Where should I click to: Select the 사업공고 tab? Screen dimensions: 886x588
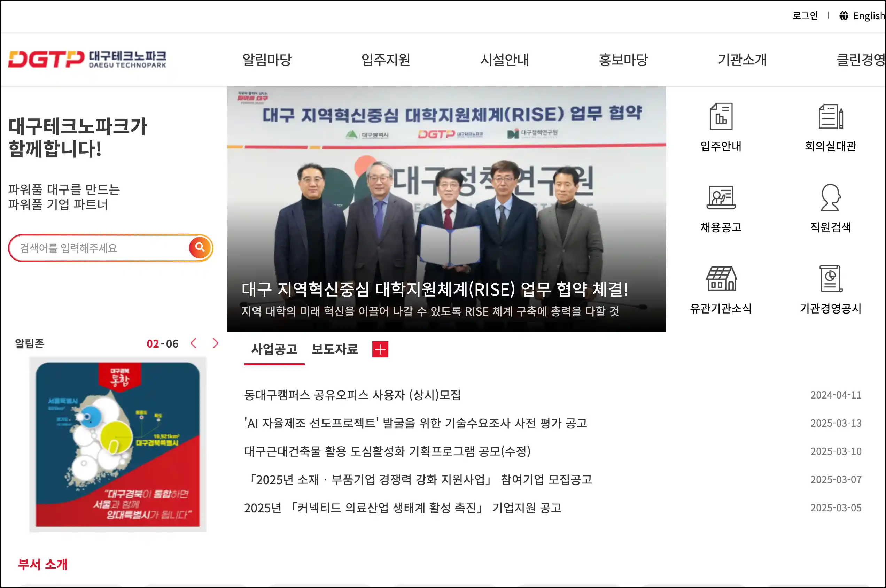point(274,349)
